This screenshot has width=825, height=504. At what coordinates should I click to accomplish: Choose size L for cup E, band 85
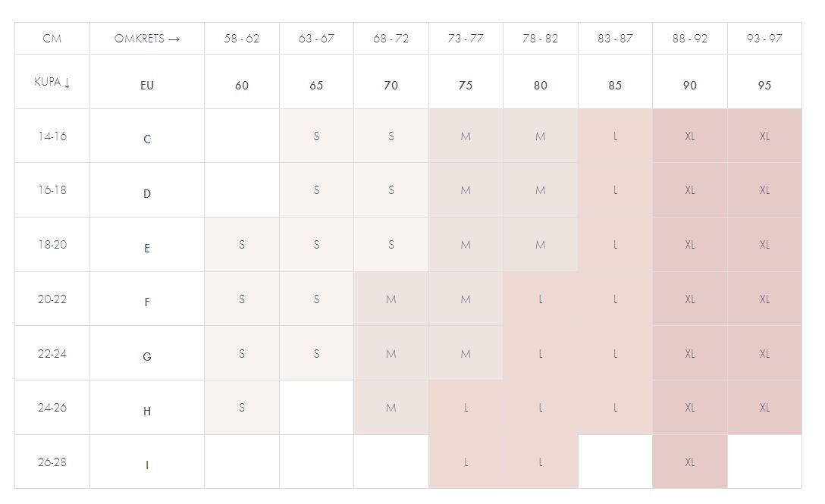click(615, 245)
